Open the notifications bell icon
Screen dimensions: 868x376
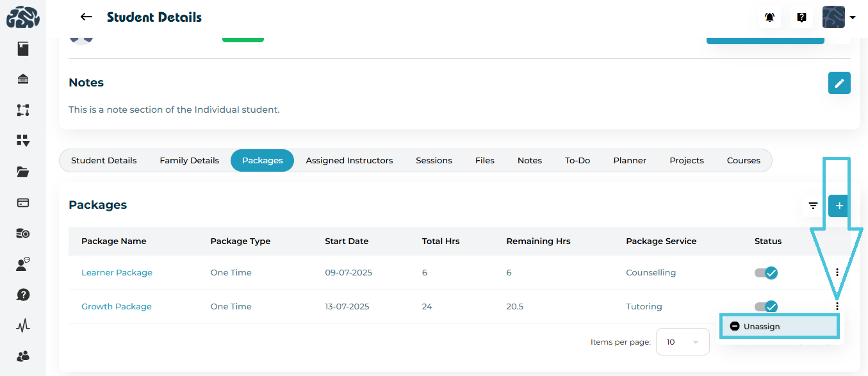point(769,17)
